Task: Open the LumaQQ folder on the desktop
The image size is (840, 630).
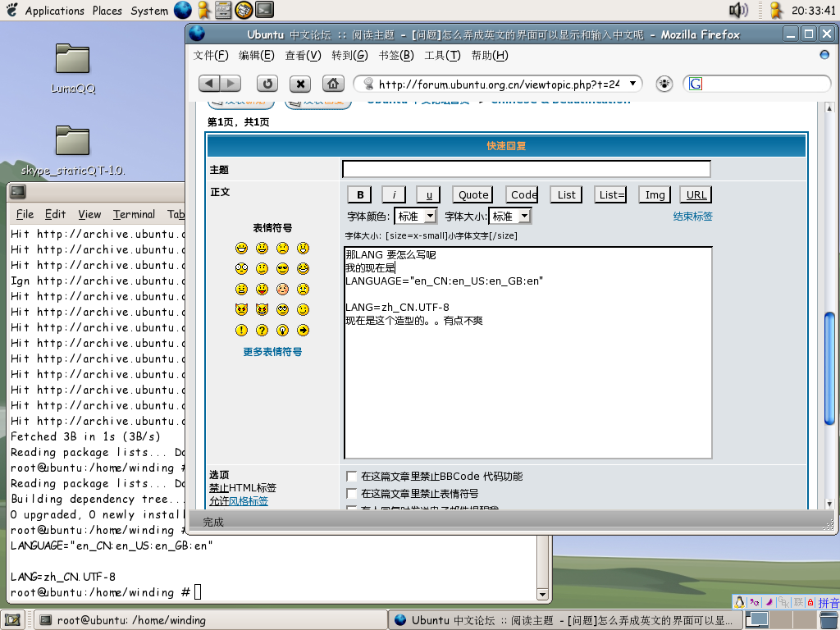Action: 73,69
